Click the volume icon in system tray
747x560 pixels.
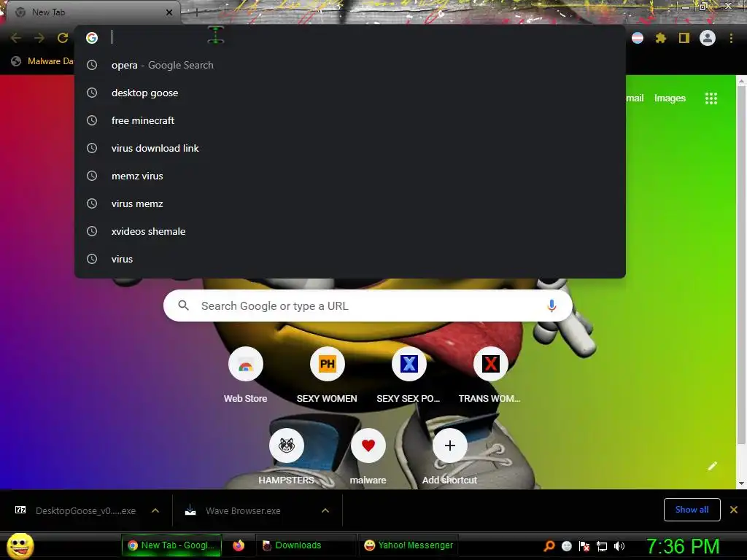(619, 546)
